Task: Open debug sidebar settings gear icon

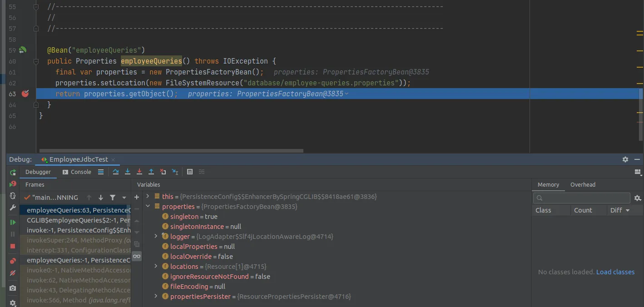Action: (x=13, y=302)
